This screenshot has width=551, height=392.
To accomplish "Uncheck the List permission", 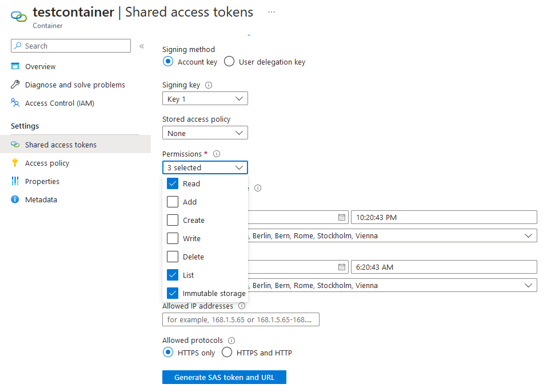I will tap(173, 275).
